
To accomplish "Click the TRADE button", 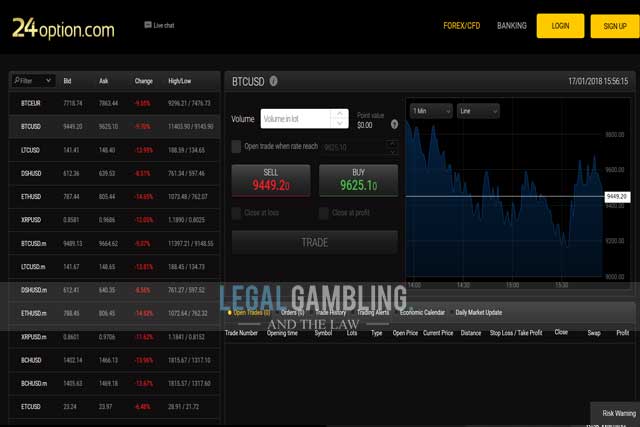I will pos(315,242).
